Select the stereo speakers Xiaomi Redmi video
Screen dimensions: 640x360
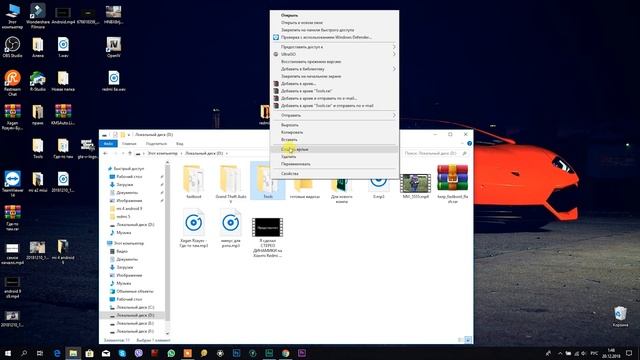coord(267,238)
